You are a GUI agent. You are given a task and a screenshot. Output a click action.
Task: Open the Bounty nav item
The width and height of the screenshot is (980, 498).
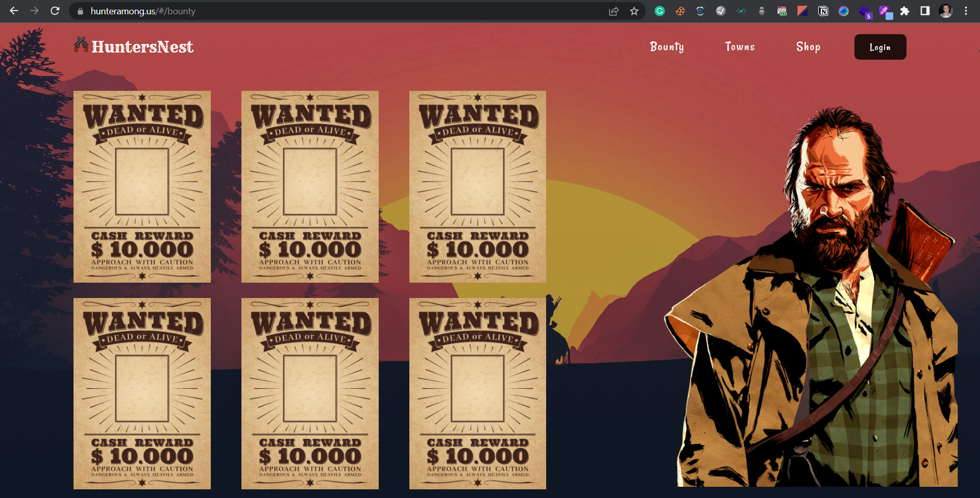667,47
